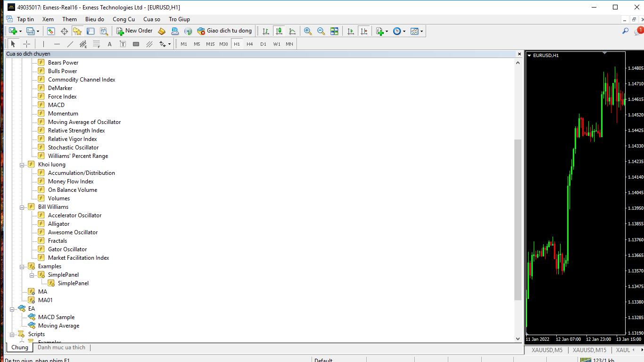
Task: Open the Tap tin menu
Action: pos(25,19)
